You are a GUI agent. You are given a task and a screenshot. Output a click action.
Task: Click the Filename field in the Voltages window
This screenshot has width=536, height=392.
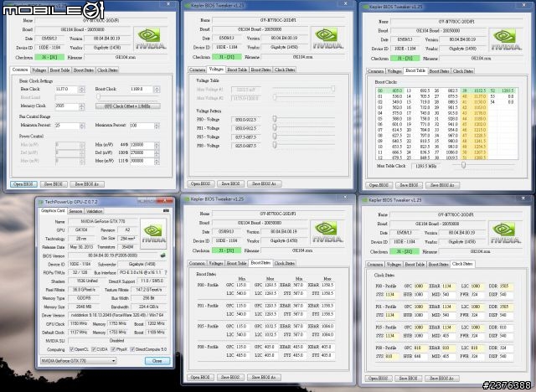point(302,57)
